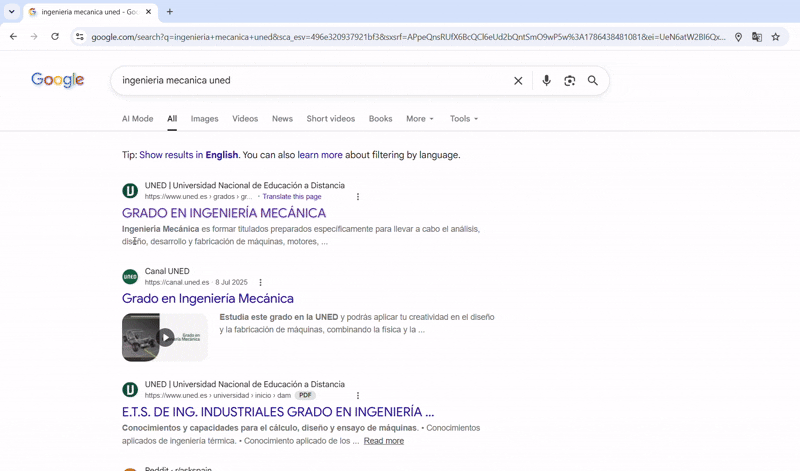Image resolution: width=800 pixels, height=471 pixels.
Task: Open the translate page icon
Action: 757,37
